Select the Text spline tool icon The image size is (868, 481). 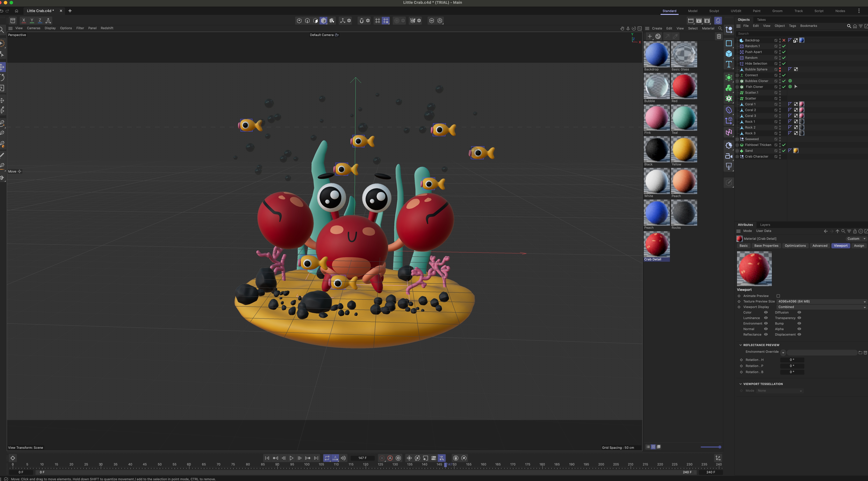click(729, 64)
